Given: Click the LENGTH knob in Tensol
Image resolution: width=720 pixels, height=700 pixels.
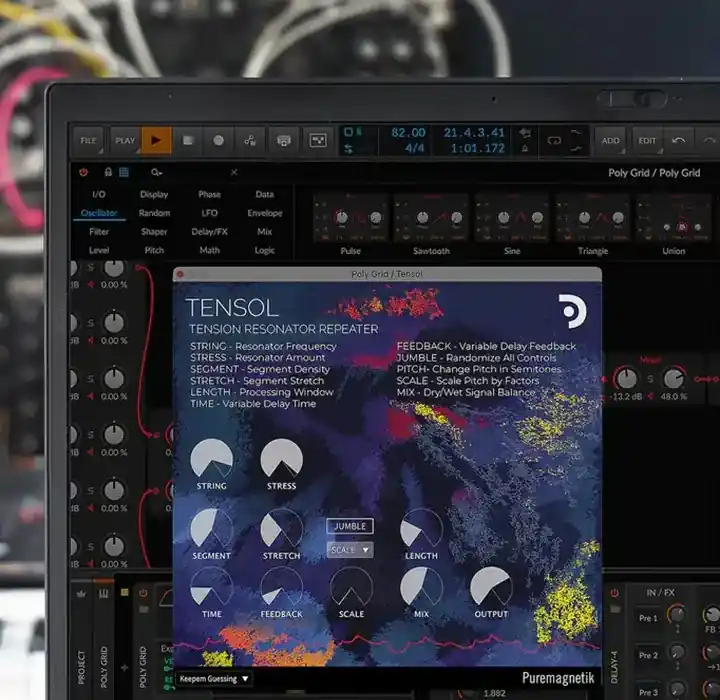Looking at the screenshot, I should tap(421, 529).
